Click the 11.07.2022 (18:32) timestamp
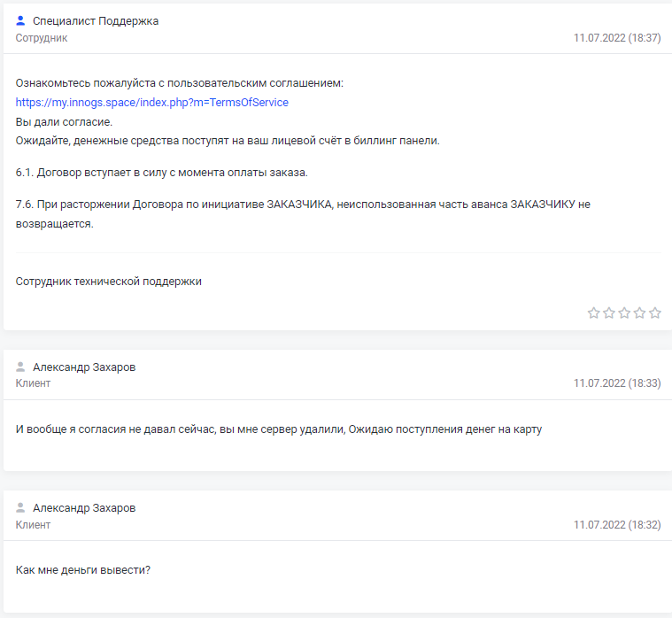 [617, 525]
